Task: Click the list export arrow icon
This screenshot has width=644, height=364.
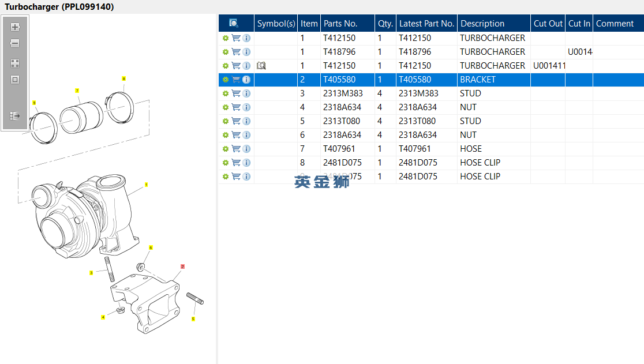Action: pos(15,116)
